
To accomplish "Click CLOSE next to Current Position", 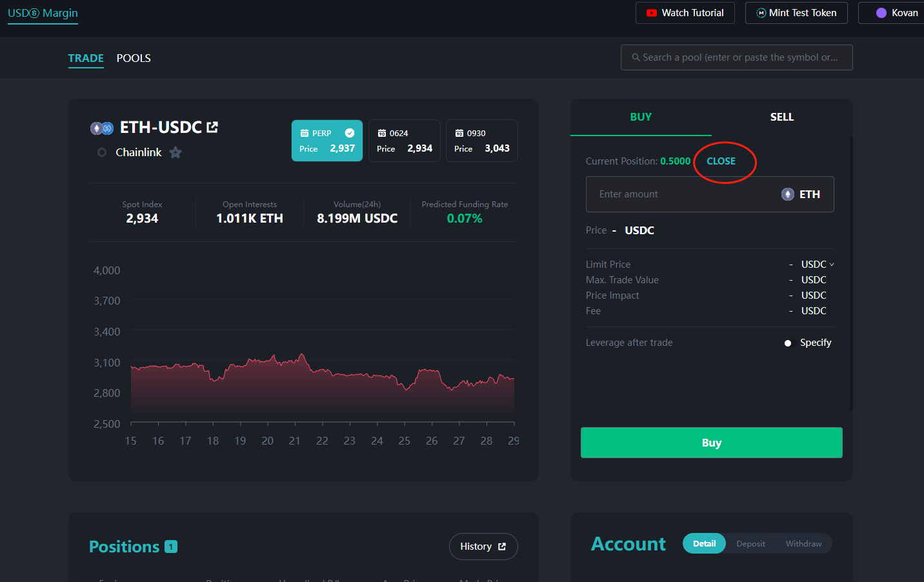I will click(721, 161).
